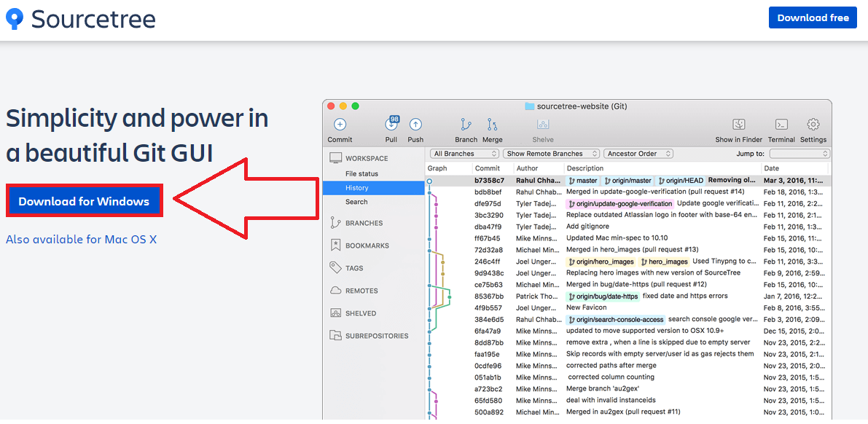Select commit dfe975d
This screenshot has height=424, width=868.
coord(628,204)
